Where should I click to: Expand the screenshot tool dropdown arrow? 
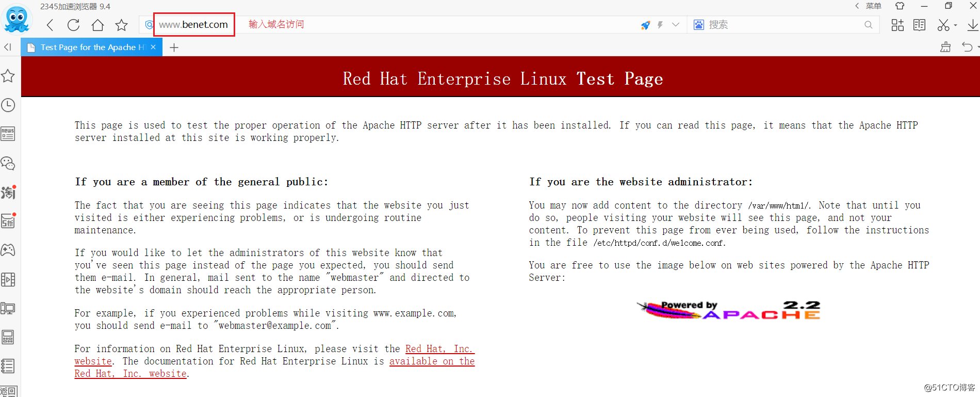(x=955, y=25)
